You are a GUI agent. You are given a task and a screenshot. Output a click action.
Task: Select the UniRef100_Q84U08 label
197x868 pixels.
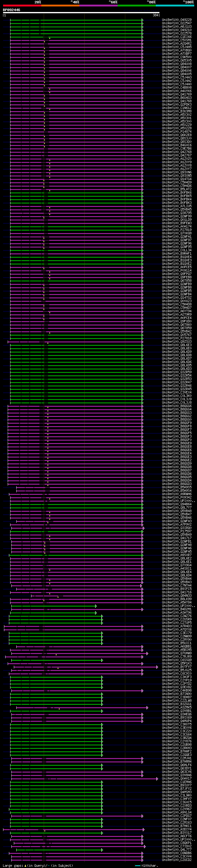(177, 64)
